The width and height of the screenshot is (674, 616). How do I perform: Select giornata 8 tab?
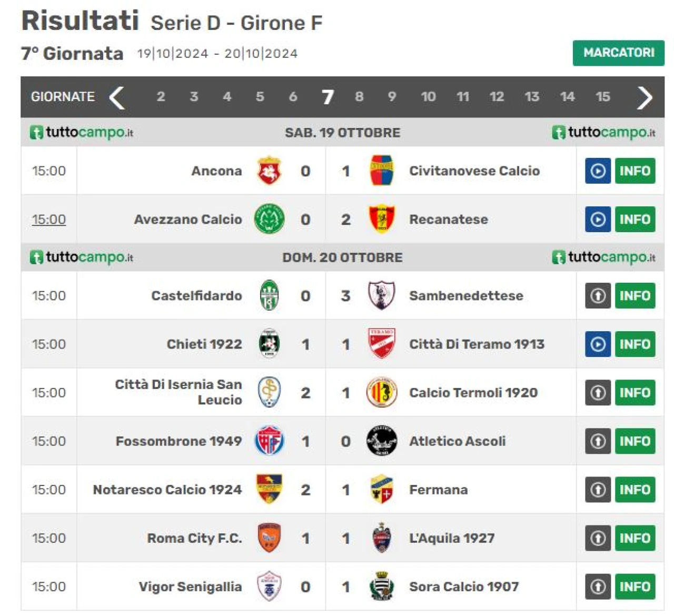click(359, 96)
